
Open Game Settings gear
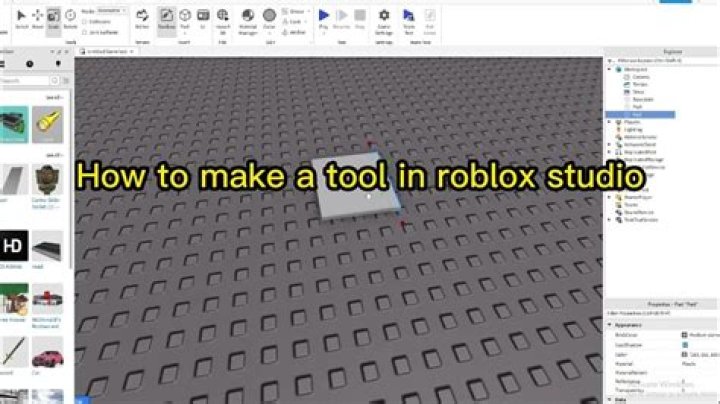384,20
